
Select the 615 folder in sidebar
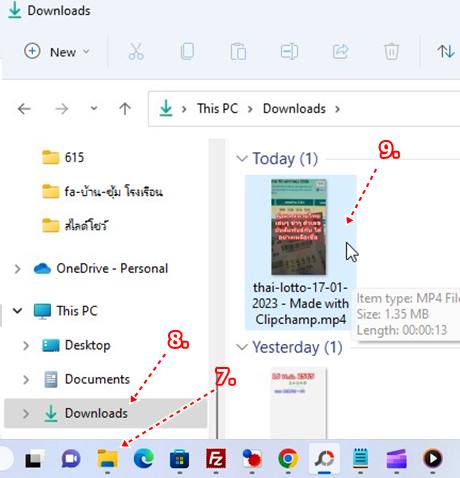coord(63,157)
